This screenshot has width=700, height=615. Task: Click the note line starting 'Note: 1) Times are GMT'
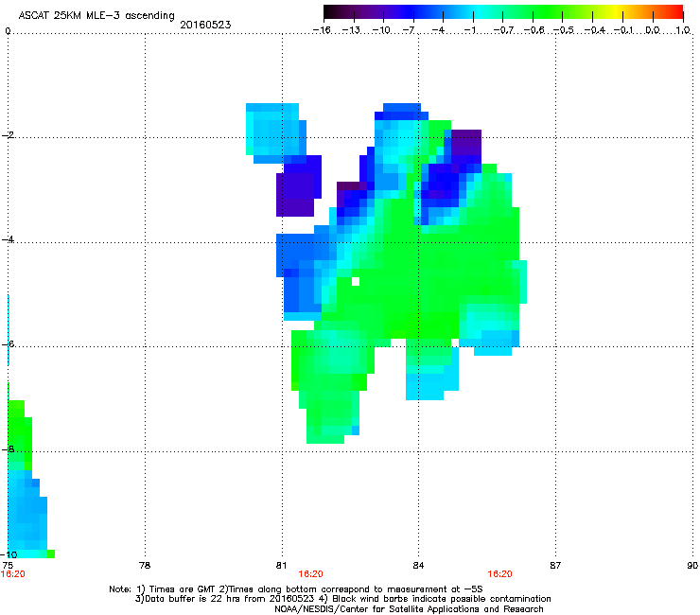point(295,589)
